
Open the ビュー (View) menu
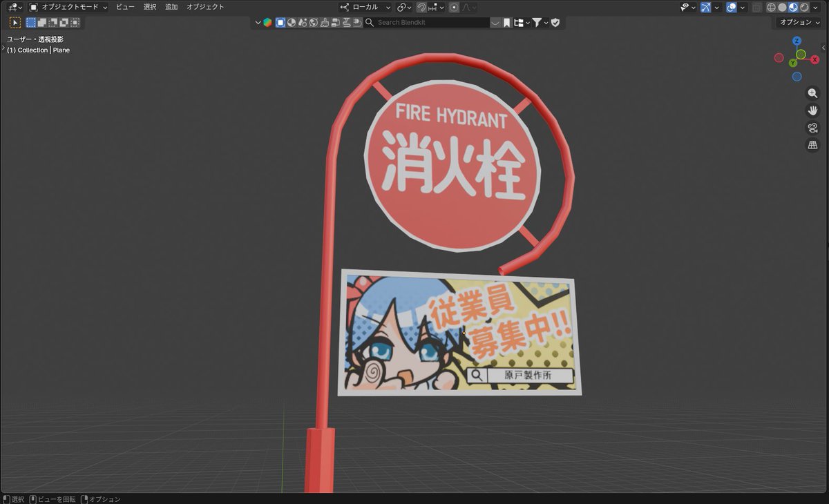coord(125,7)
